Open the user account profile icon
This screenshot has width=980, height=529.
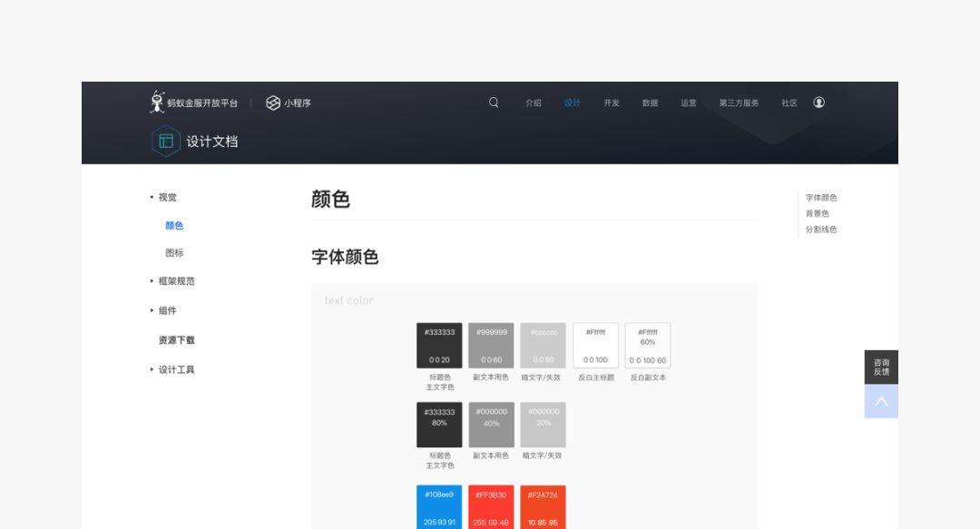818,103
